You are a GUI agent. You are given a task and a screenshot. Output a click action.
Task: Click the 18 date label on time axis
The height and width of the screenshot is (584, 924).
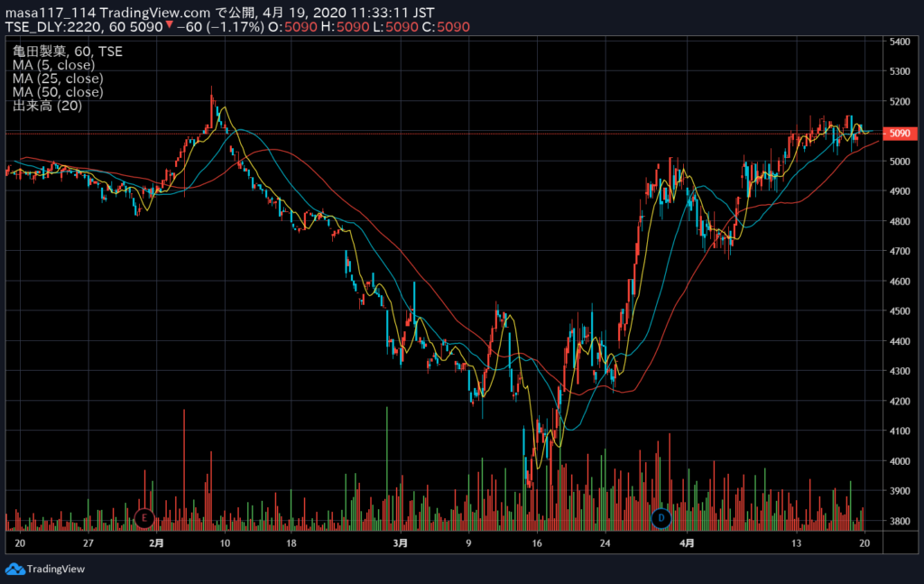pyautogui.click(x=291, y=542)
